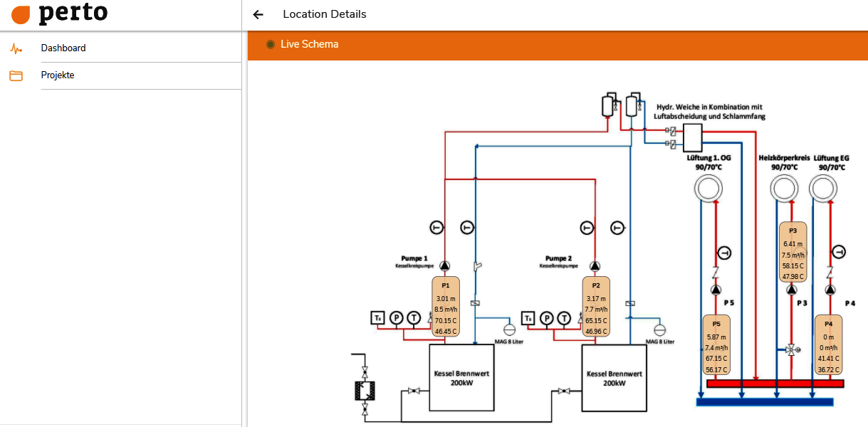
Task: Select the Pumpe 2 pump symbol
Action: coord(595,266)
